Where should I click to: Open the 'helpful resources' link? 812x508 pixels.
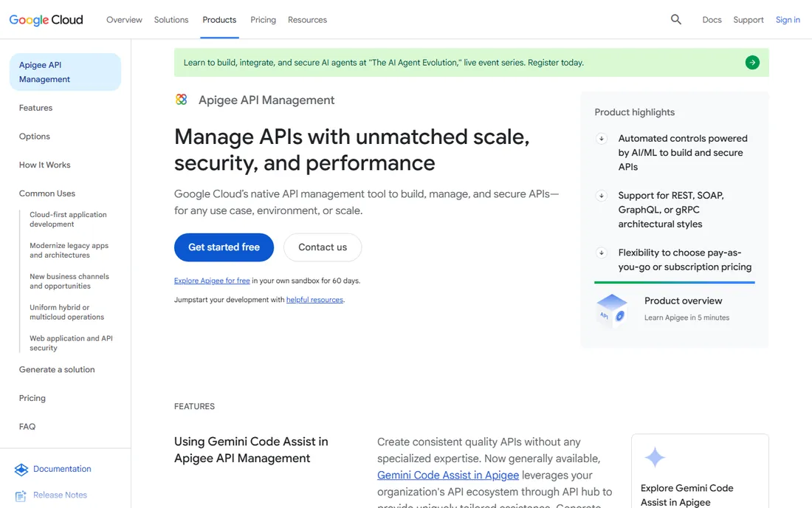coord(315,300)
